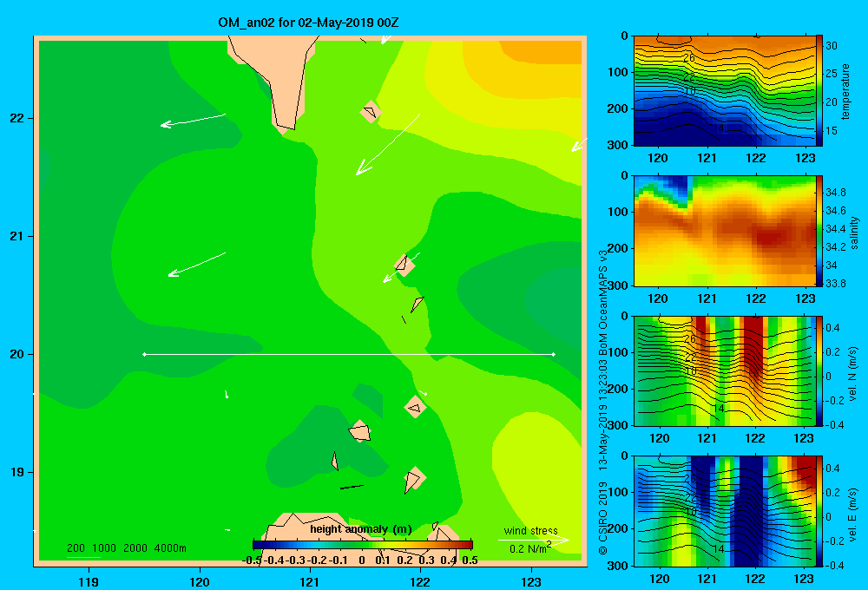Click the salinity color scale bar
The image size is (868, 590).
819,231
